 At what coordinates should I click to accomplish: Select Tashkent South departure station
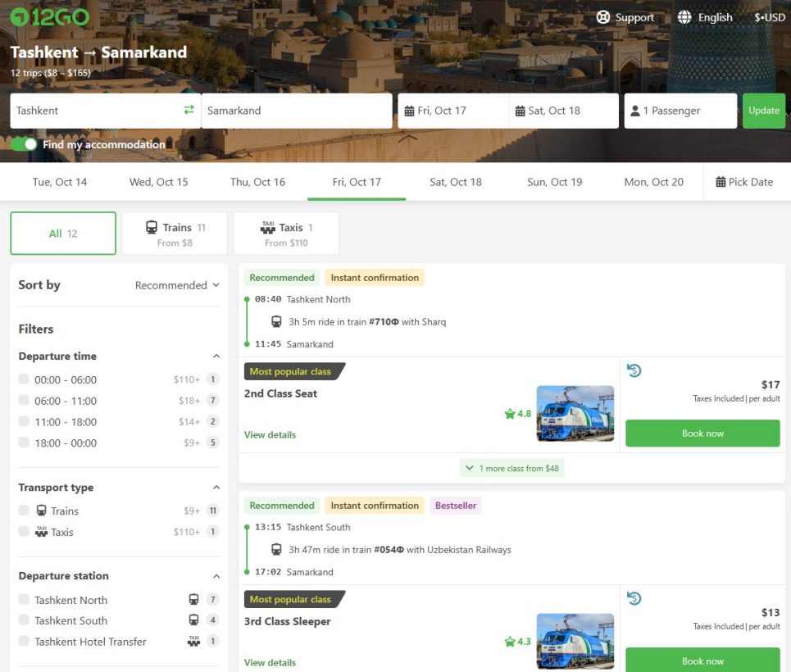25,620
